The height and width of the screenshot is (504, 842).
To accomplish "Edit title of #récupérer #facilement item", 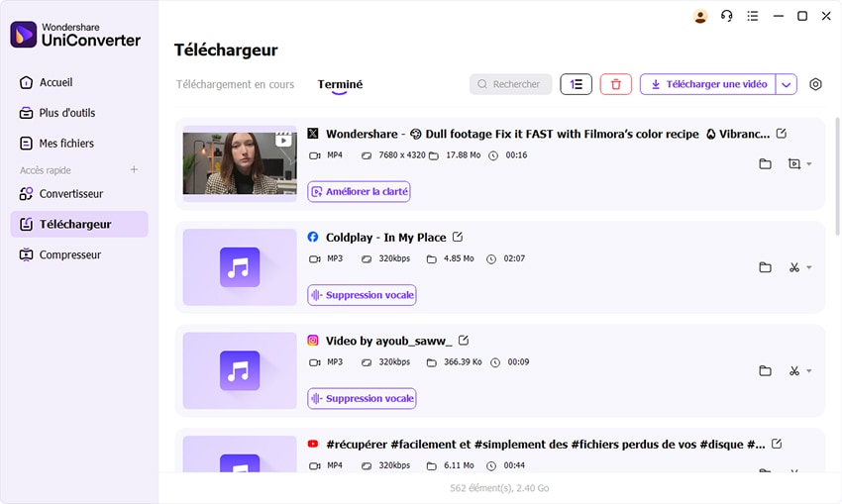I will pyautogui.click(x=777, y=444).
